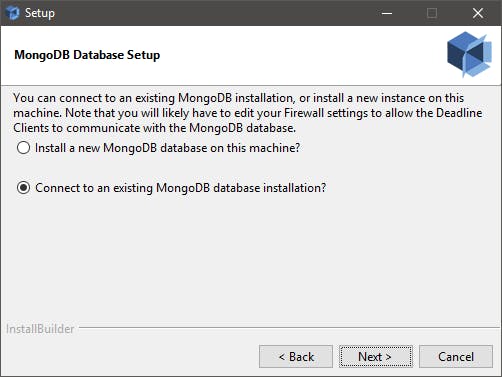Click the "Install a new MongoDB database on this machine?" label

[168, 148]
